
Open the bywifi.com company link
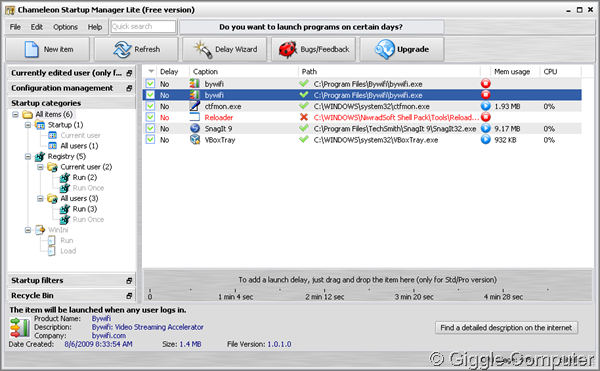pyautogui.click(x=109, y=335)
